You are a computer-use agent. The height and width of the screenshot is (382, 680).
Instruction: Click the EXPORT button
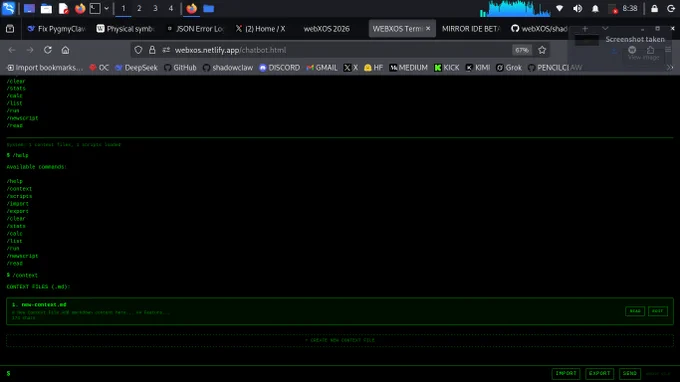point(599,373)
